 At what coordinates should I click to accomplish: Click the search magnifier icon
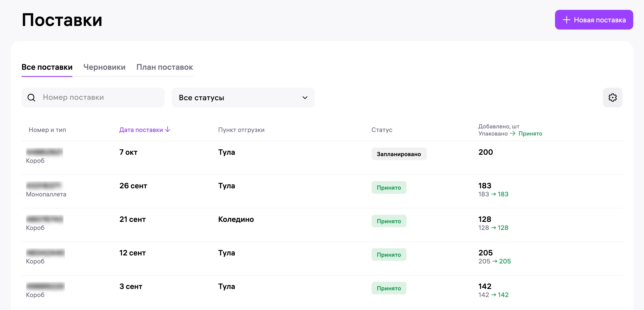[x=31, y=98]
